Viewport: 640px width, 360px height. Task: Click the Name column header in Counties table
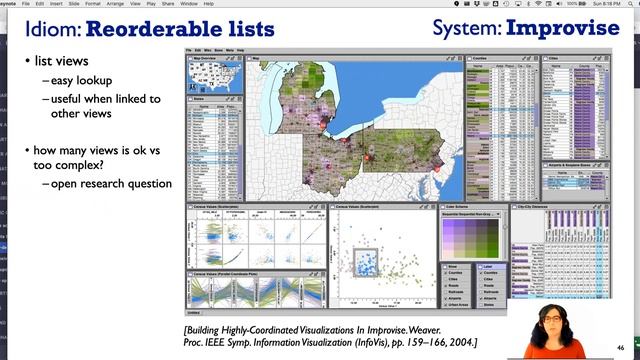pos(478,65)
